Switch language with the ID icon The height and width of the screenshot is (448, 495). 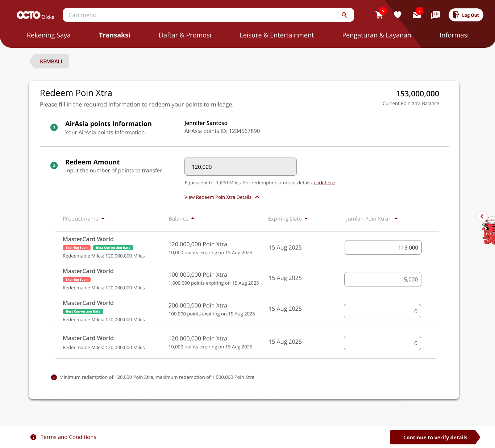(x=435, y=15)
